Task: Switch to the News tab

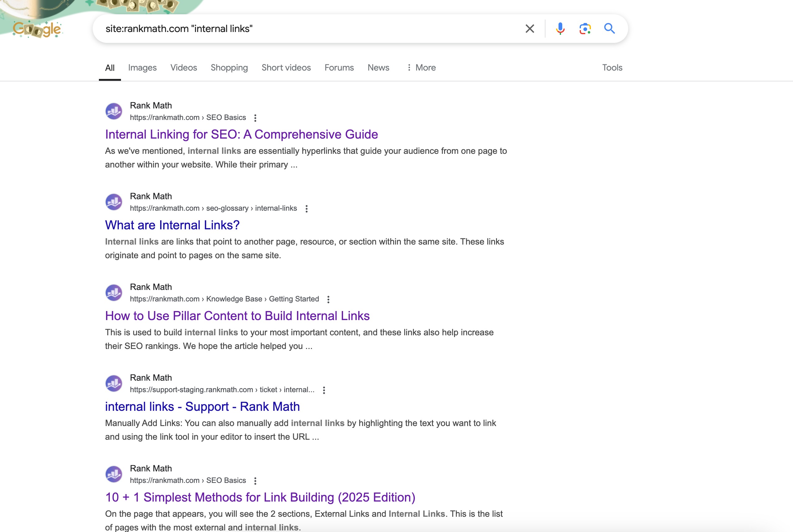Action: [378, 67]
